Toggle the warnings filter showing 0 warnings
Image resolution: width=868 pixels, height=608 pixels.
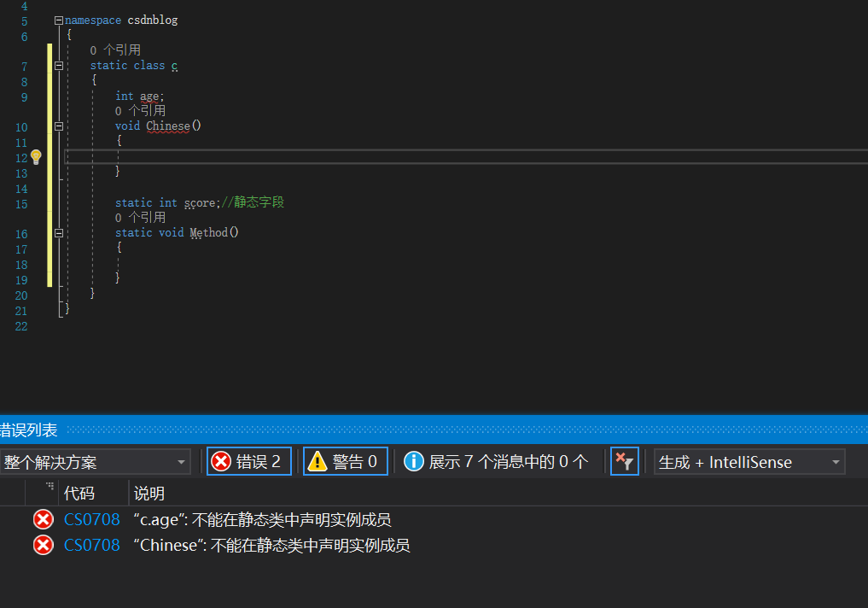(x=346, y=461)
